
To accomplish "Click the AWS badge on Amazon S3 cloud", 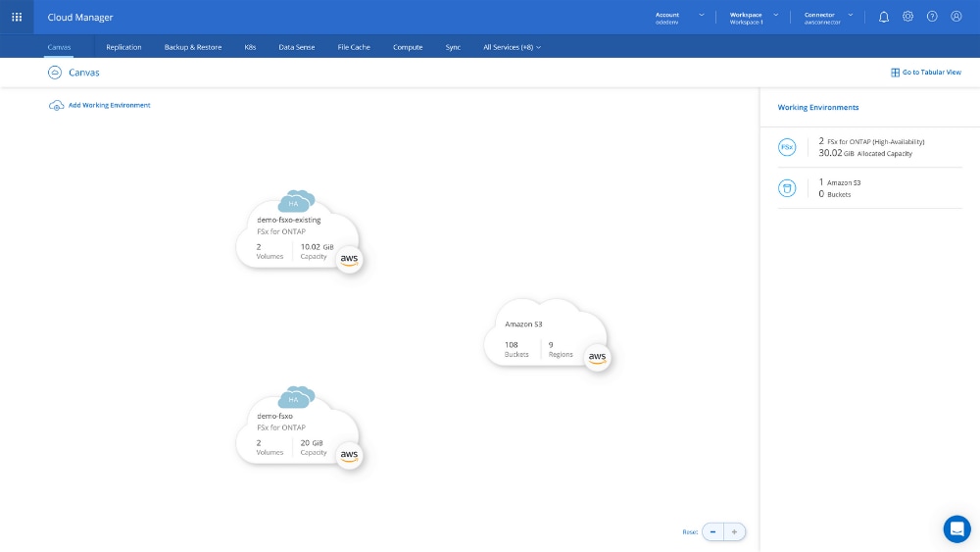I will coord(597,358).
